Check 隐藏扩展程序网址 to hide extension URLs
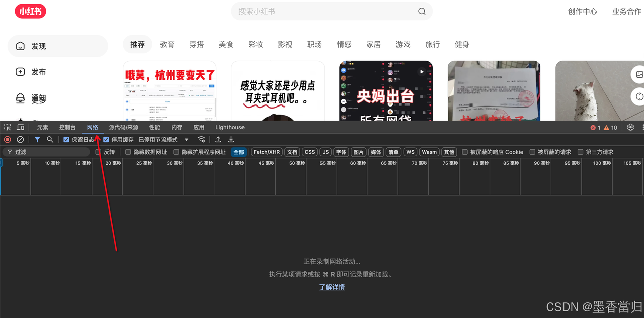 point(176,152)
